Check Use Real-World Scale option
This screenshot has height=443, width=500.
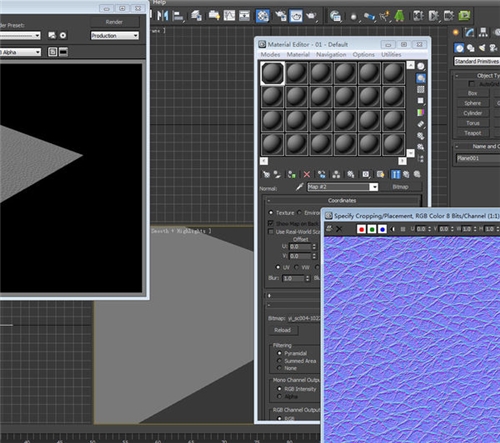click(271, 232)
